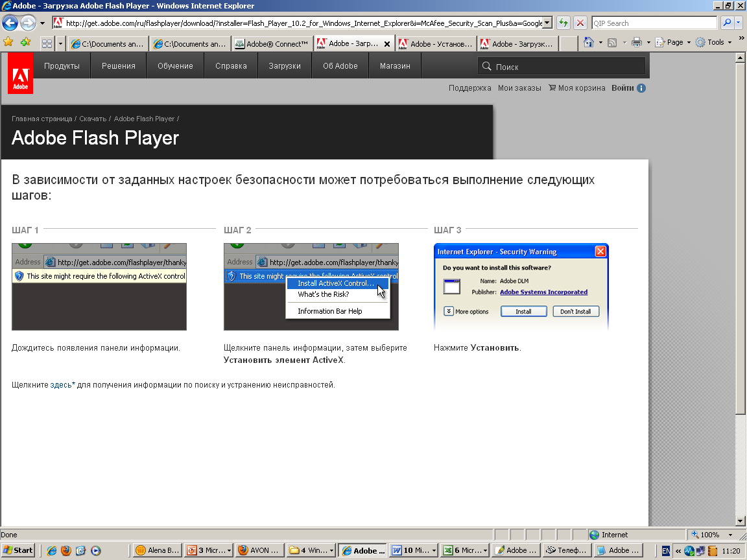Click the Adobe site Поиск search field
Screen dimensions: 747x560
coord(562,66)
